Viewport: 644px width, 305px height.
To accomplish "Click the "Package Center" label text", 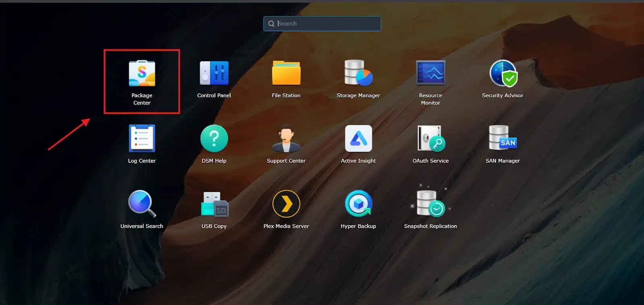I will point(142,99).
